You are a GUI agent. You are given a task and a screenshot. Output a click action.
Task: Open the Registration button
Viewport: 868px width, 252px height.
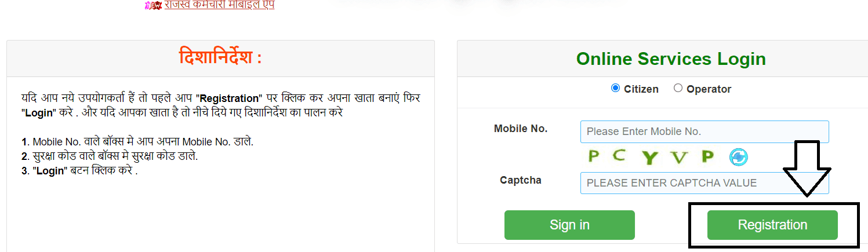[772, 225]
